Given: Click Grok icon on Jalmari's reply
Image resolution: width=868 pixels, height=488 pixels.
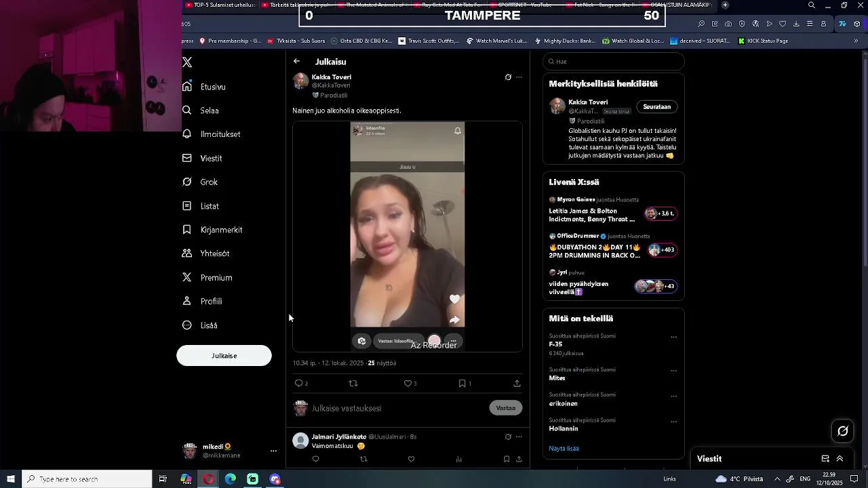Looking at the screenshot, I should coord(508,437).
